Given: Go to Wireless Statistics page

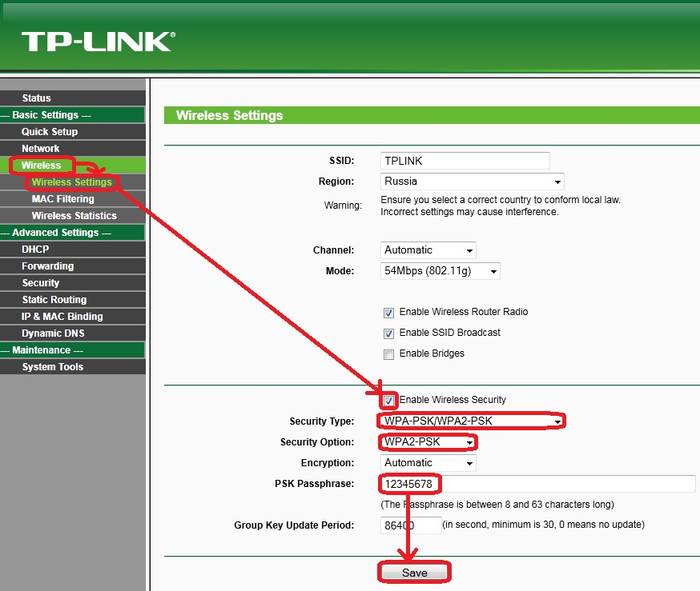Looking at the screenshot, I should (73, 216).
